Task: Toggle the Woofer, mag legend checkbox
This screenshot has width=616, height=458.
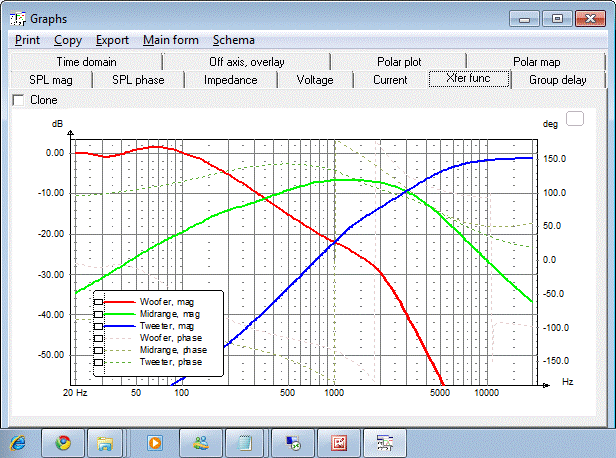Action: (x=98, y=302)
